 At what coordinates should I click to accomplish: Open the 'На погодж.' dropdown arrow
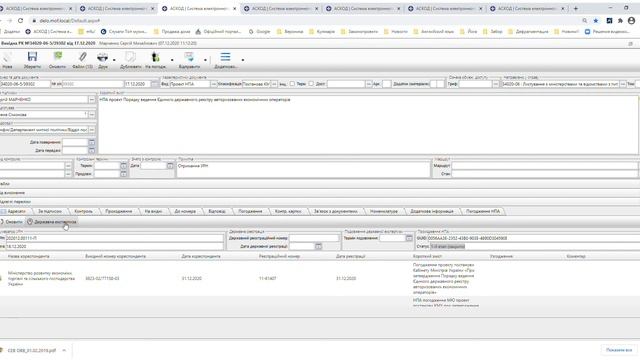172,60
